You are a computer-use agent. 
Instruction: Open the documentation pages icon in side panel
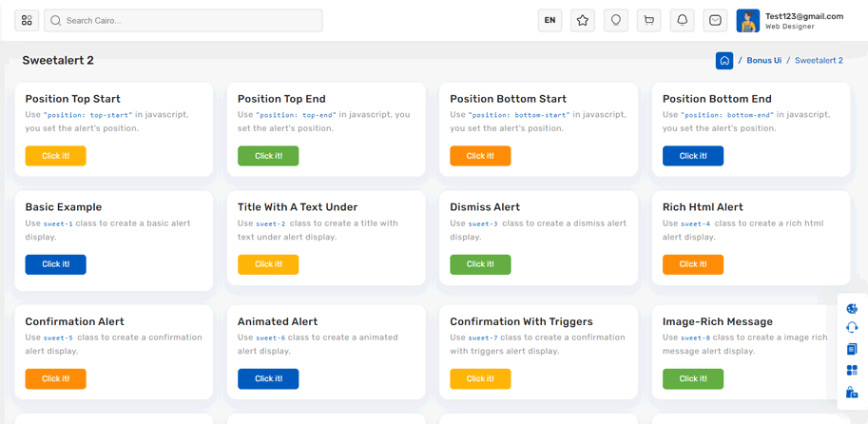point(852,349)
